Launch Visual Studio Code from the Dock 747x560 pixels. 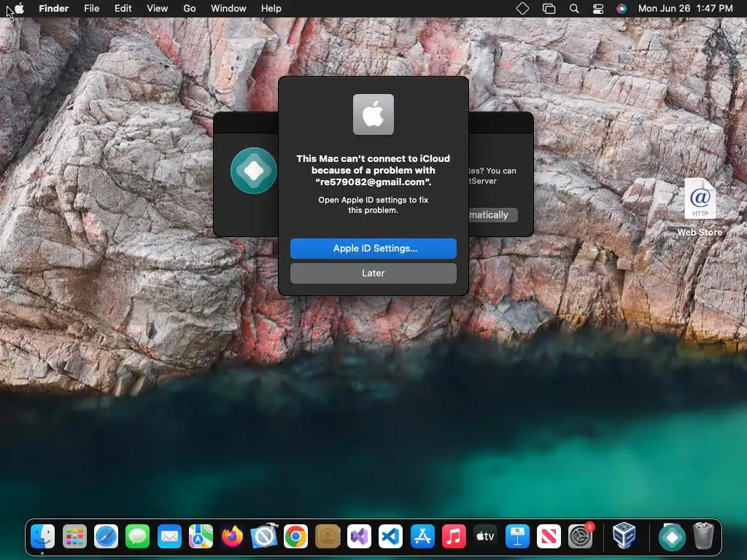point(390,537)
